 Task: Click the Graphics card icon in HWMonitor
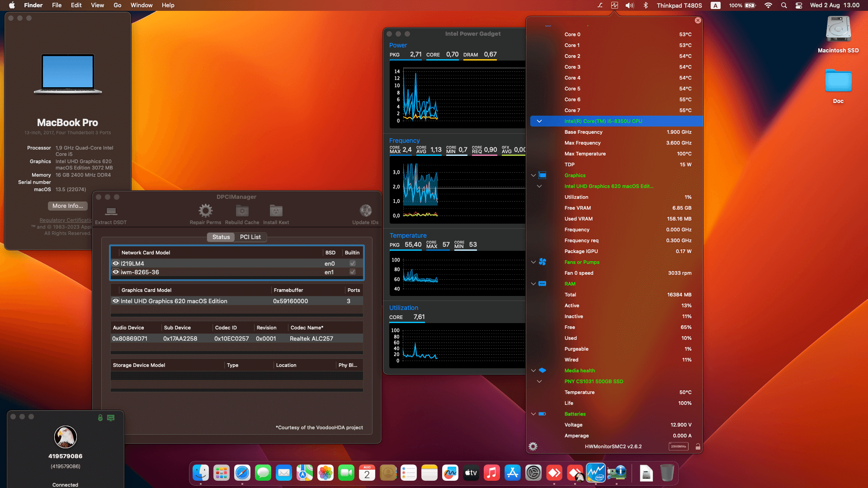point(542,175)
